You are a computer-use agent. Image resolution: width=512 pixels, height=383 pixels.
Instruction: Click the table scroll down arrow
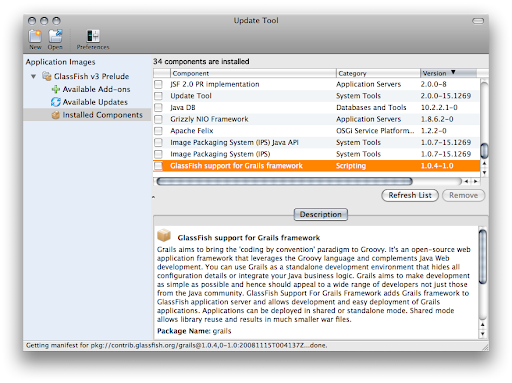tap(484, 172)
